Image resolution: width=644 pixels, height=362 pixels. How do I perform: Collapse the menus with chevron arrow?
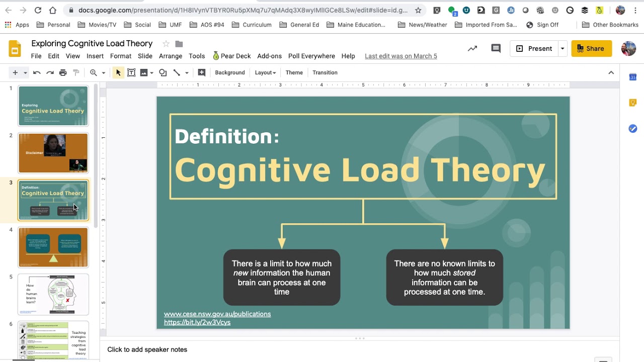click(x=611, y=72)
